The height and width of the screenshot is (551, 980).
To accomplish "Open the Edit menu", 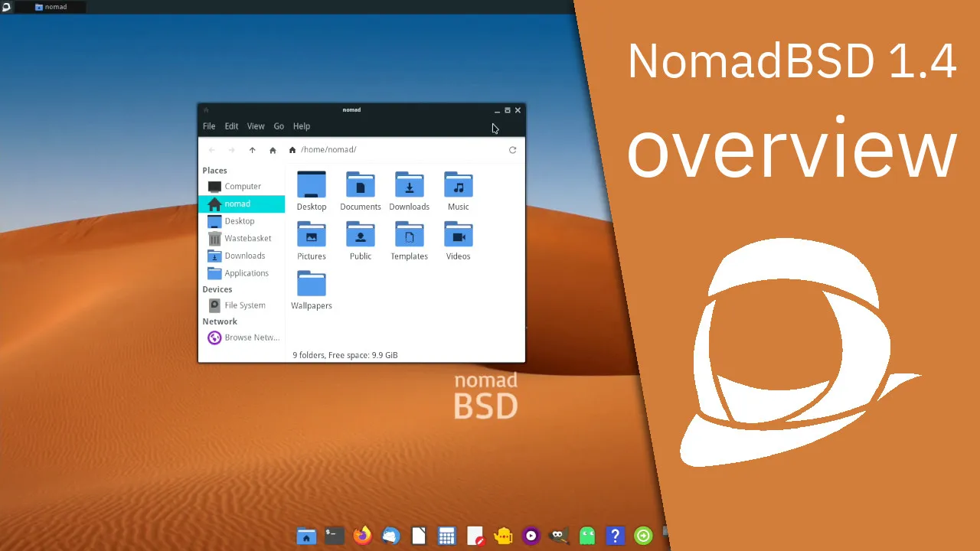I will pos(231,126).
